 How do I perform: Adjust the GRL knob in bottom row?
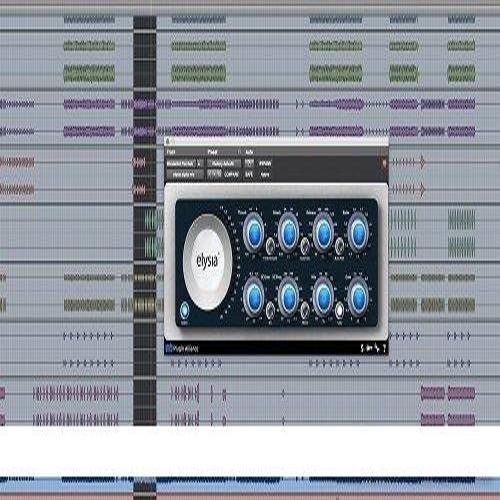(323, 297)
